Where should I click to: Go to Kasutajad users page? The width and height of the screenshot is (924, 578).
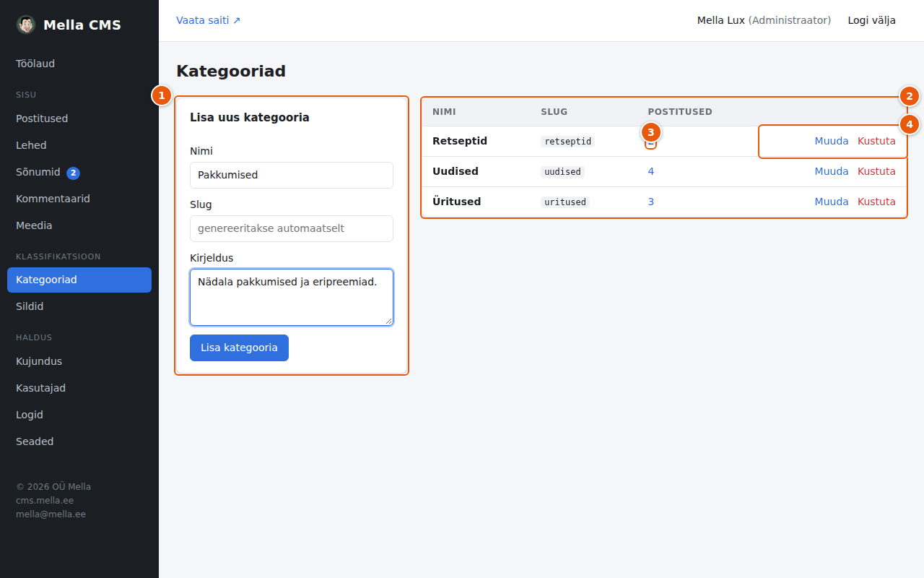tap(79, 388)
